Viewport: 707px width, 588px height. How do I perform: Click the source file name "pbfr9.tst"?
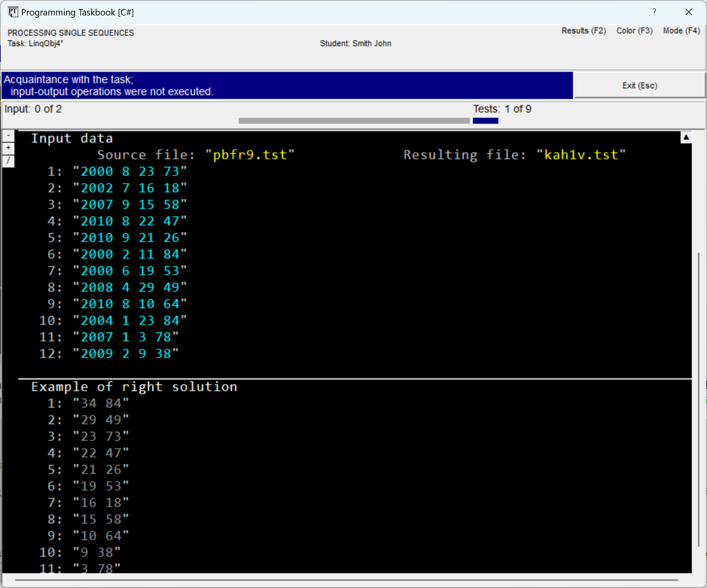(249, 155)
